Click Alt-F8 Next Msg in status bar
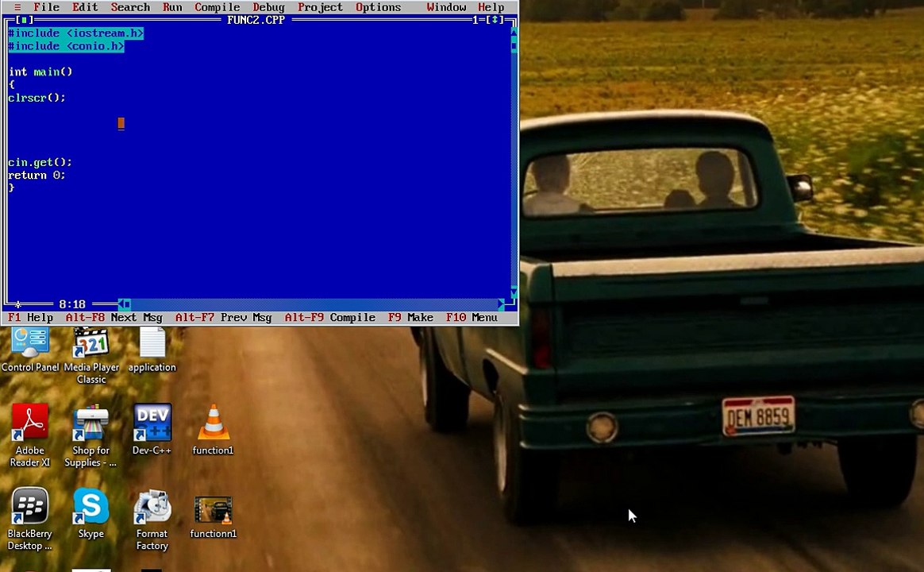The height and width of the screenshot is (572, 924). (x=114, y=317)
